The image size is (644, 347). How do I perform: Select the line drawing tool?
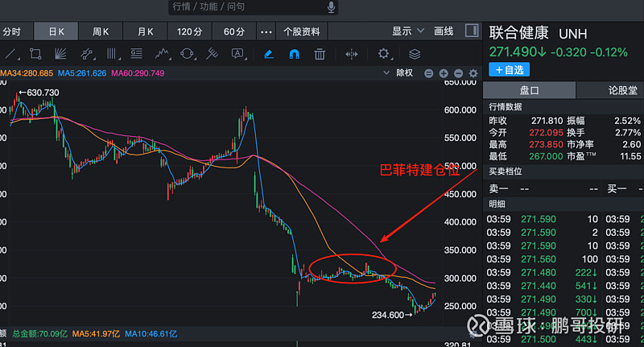[11, 54]
